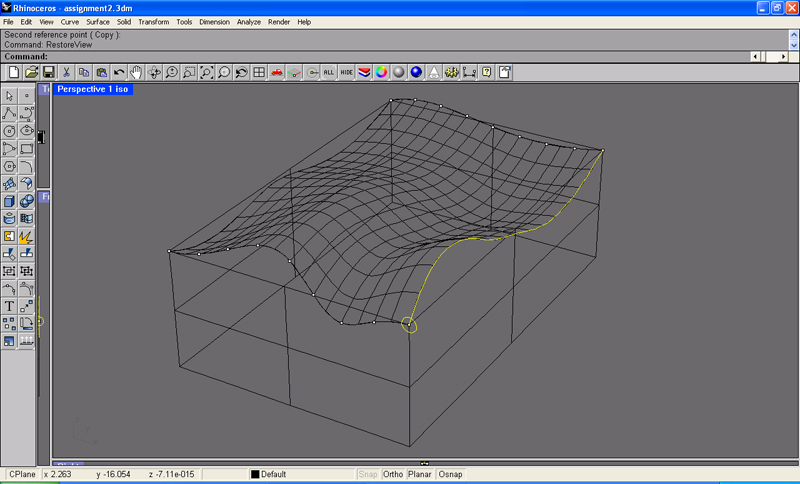Viewport: 800px width, 484px height.
Task: Click the ALL select-all button
Action: point(329,72)
